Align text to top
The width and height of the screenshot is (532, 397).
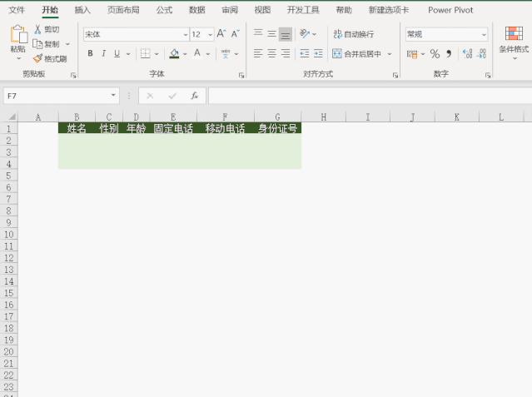pos(258,33)
